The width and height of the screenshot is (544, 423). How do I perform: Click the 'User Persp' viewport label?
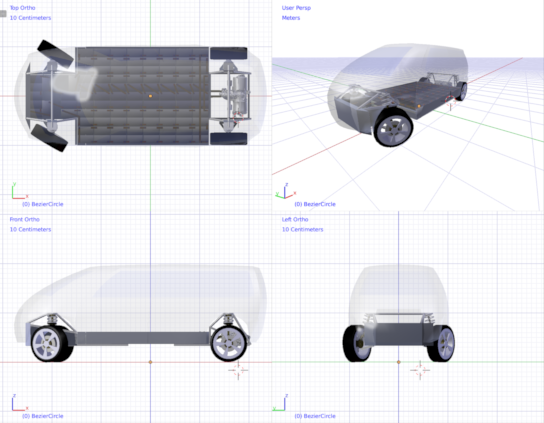(296, 8)
